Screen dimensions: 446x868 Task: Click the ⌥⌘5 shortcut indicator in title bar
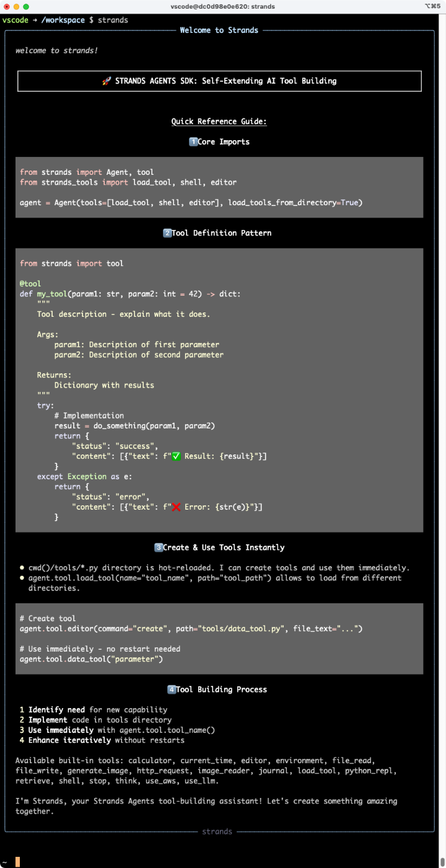point(432,6)
